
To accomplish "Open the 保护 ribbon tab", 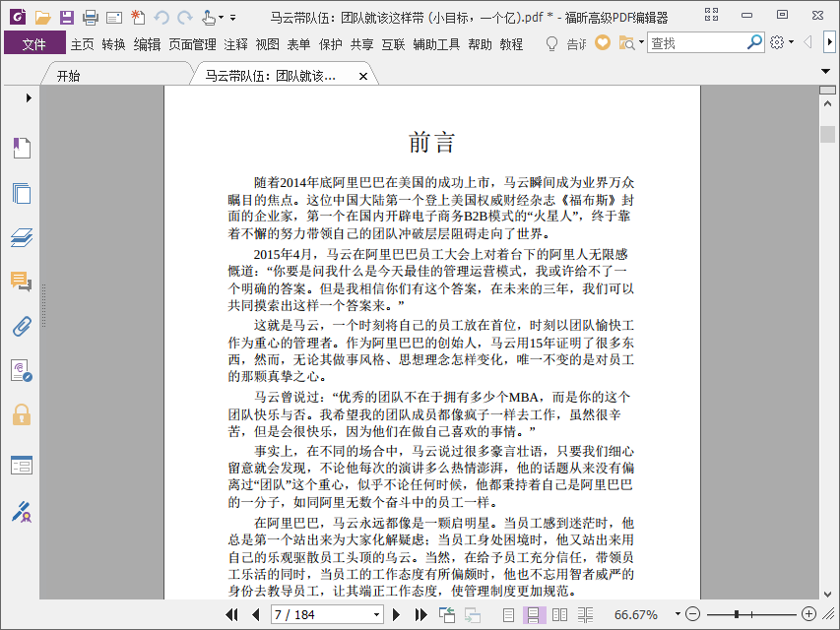I will click(x=331, y=44).
